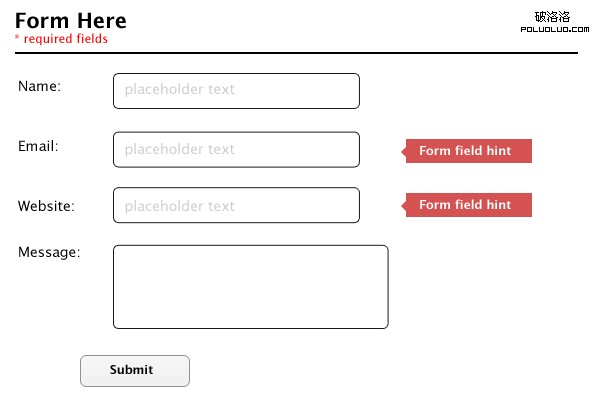The width and height of the screenshot is (600, 400).
Task: Click the "Name:" label
Action: pos(40,86)
